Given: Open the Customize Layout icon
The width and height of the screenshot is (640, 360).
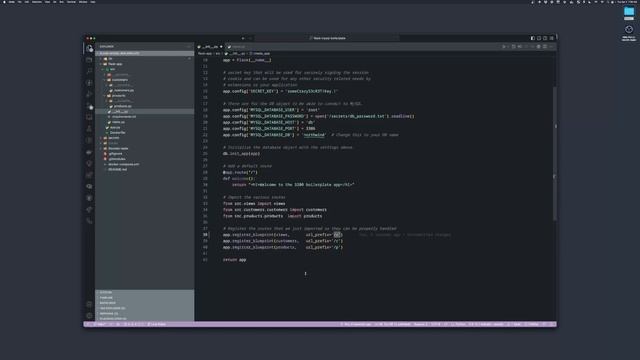Looking at the screenshot, I should (x=551, y=38).
